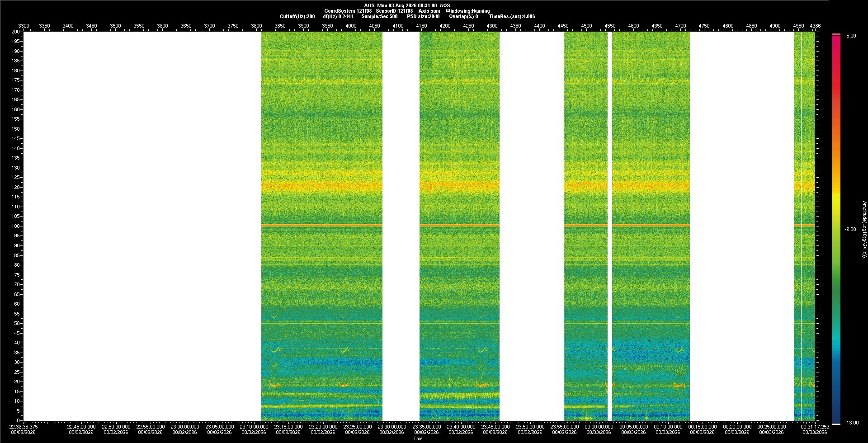Image resolution: width=868 pixels, height=443 pixels.
Task: Click the "23:30:00.000" time axis label
Action: click(392, 426)
